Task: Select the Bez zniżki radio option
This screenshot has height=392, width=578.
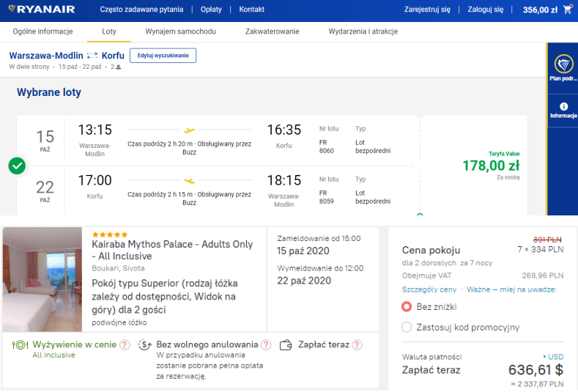Action: tap(407, 307)
